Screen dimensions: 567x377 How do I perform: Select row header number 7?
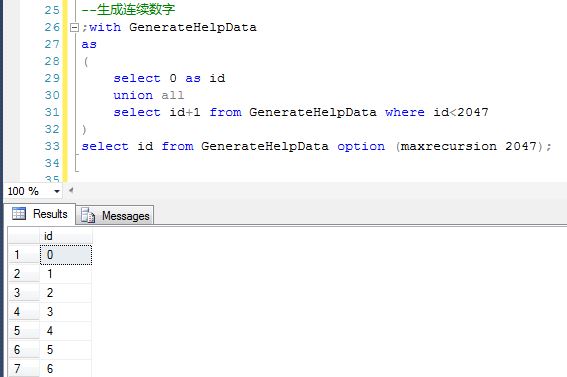[24, 369]
